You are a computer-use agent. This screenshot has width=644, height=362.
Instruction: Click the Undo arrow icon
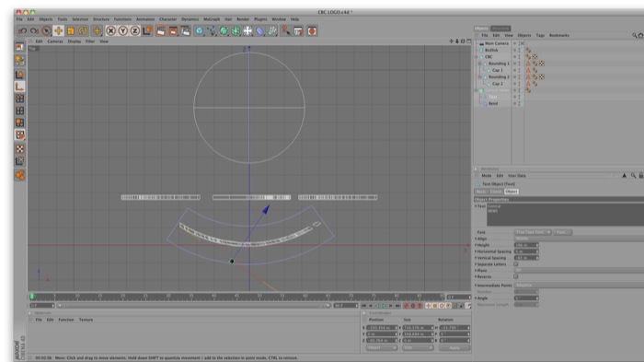[x=23, y=30]
